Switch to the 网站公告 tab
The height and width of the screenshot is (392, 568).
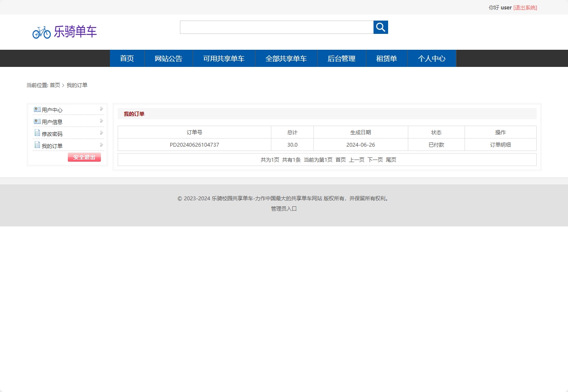168,58
